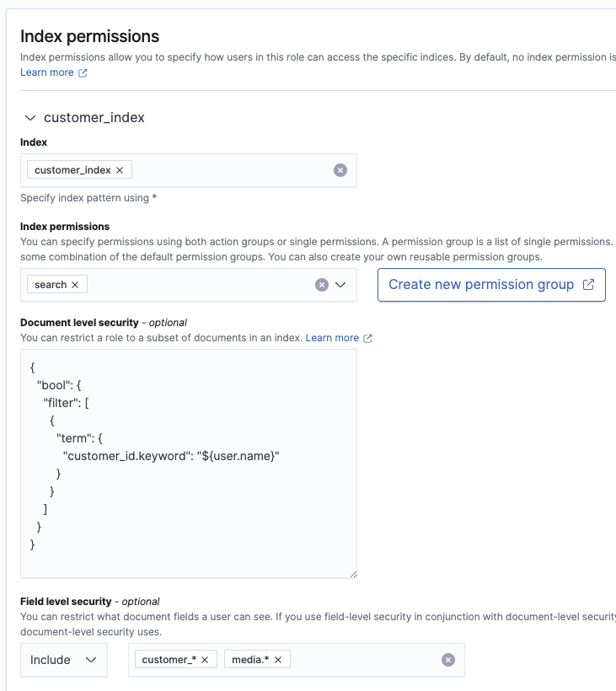616x691 pixels.
Task: Remove the customer_* field tag
Action: (x=205, y=660)
